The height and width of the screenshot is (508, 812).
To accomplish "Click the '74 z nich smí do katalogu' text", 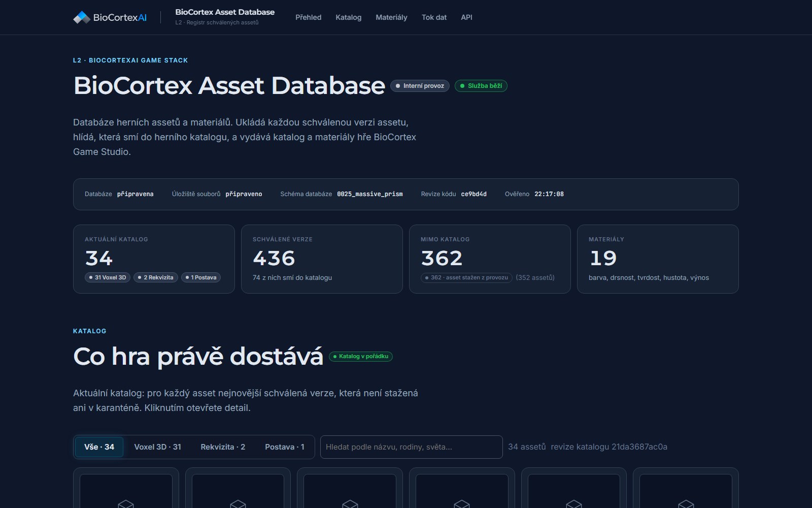I will click(x=292, y=278).
